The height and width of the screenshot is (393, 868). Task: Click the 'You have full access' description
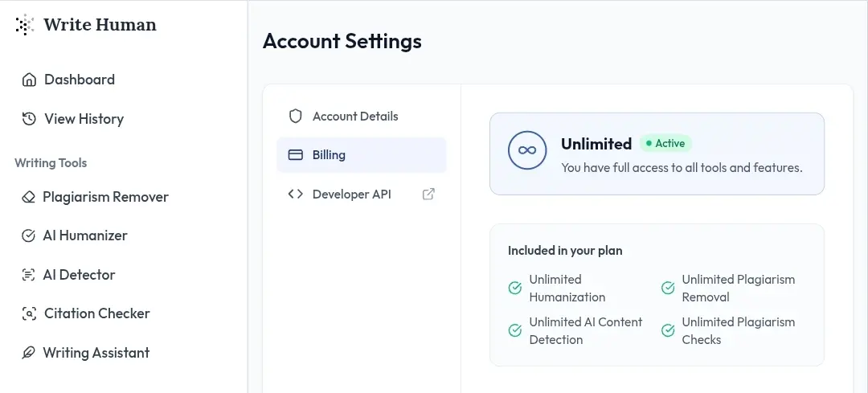coord(682,168)
